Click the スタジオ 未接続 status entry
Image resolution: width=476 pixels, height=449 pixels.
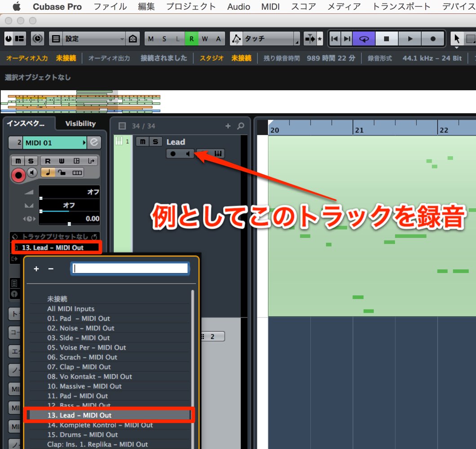tap(225, 58)
